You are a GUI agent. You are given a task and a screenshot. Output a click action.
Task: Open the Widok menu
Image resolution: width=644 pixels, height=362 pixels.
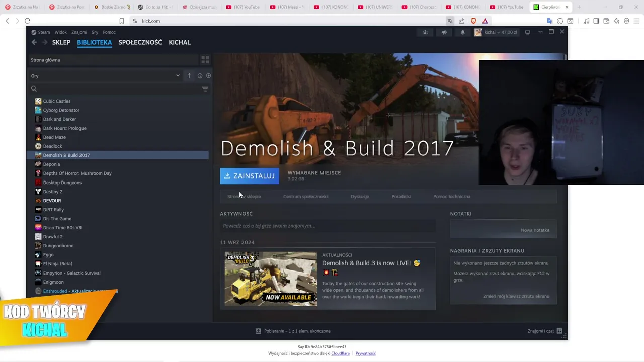[x=60, y=32]
